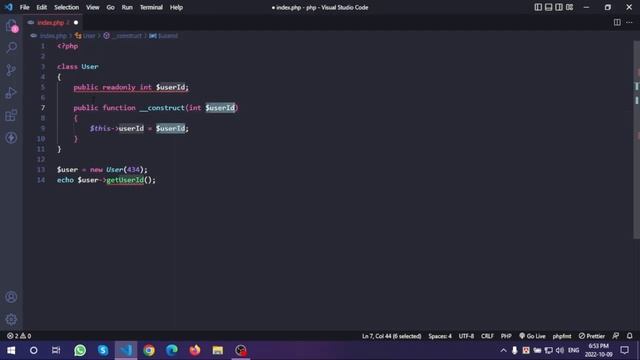The height and width of the screenshot is (360, 640).
Task: Click the editor vertical scrollbar
Action: [x=636, y=139]
